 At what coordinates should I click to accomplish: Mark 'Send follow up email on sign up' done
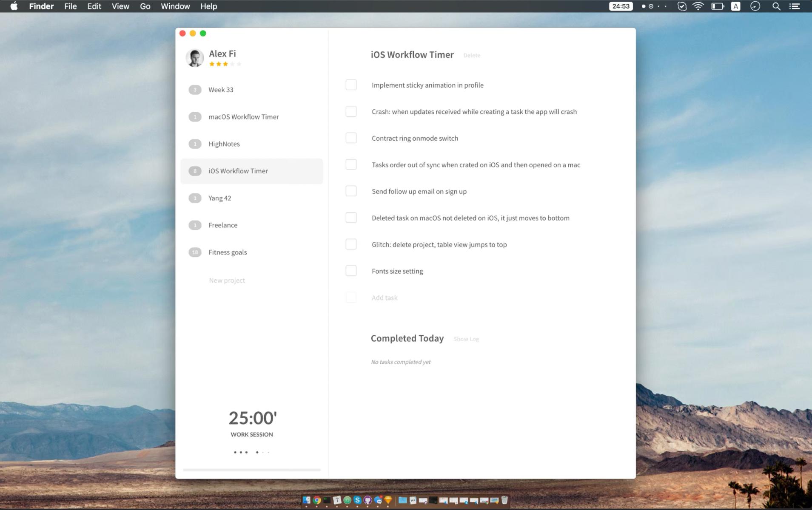[x=351, y=191]
